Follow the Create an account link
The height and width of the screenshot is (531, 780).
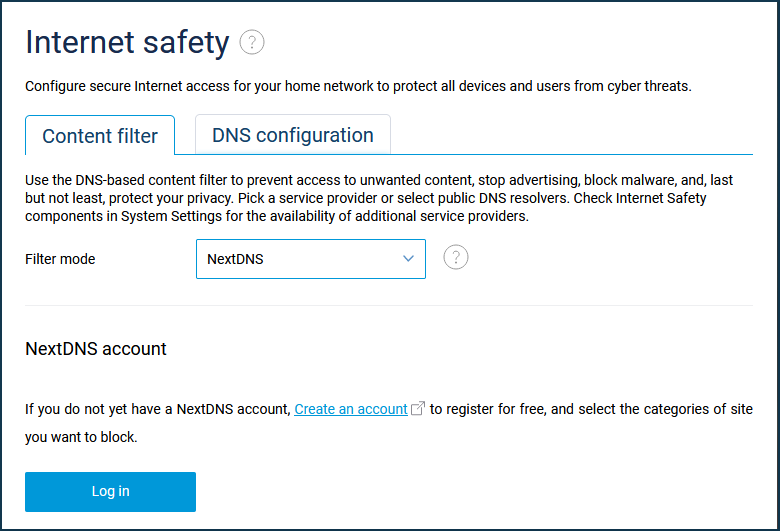[351, 409]
